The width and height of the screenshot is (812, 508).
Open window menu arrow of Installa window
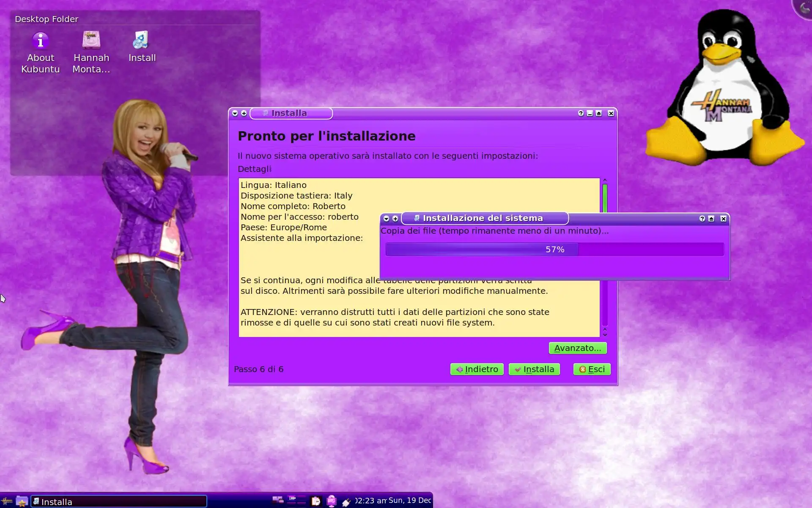(x=235, y=113)
